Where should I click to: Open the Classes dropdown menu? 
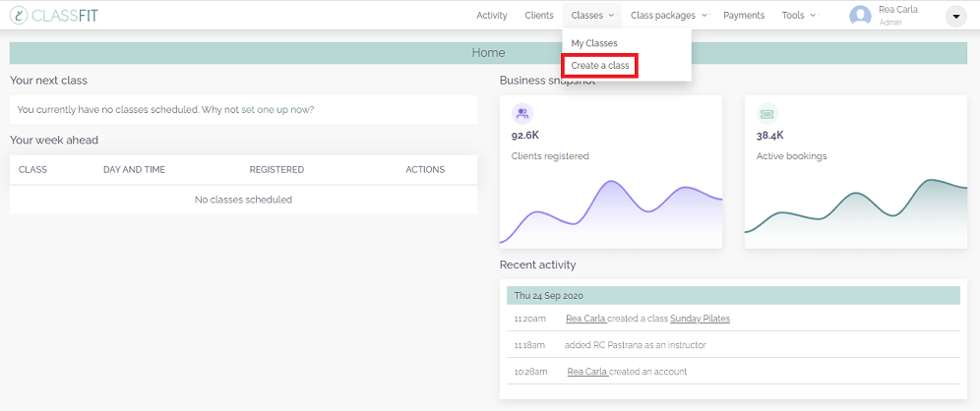click(x=592, y=16)
